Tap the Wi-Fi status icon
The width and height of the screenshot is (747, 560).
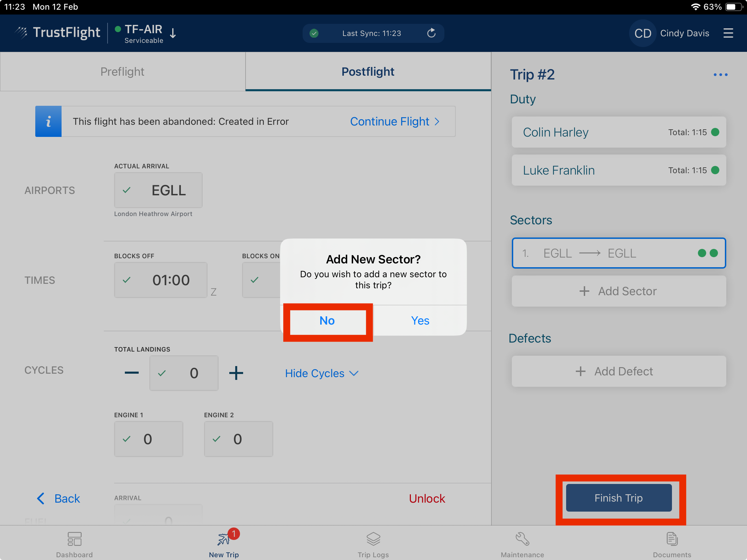point(695,7)
